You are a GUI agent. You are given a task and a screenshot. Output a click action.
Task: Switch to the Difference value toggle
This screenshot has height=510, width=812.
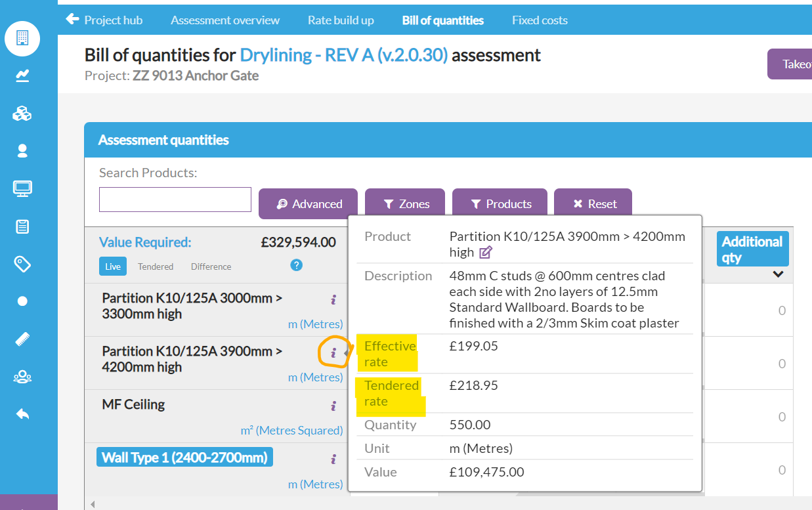(211, 266)
